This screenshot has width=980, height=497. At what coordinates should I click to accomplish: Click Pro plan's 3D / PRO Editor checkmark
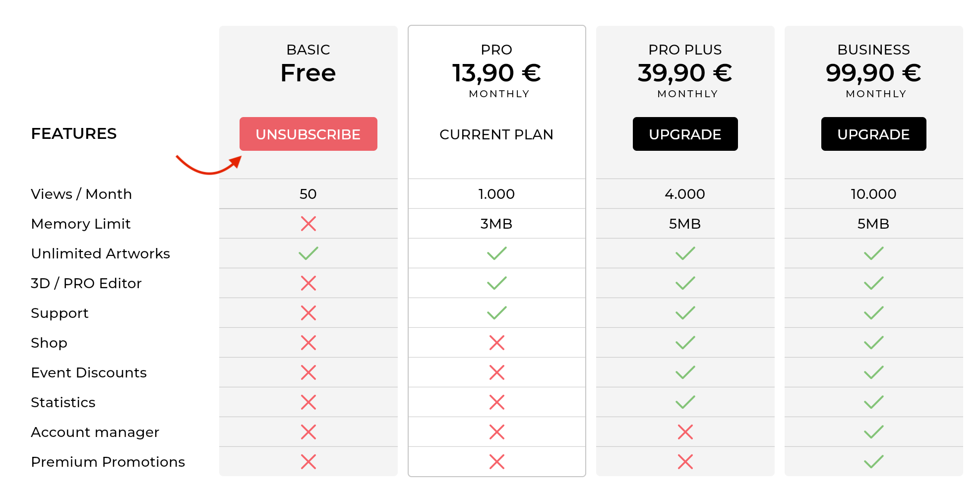[x=496, y=283]
